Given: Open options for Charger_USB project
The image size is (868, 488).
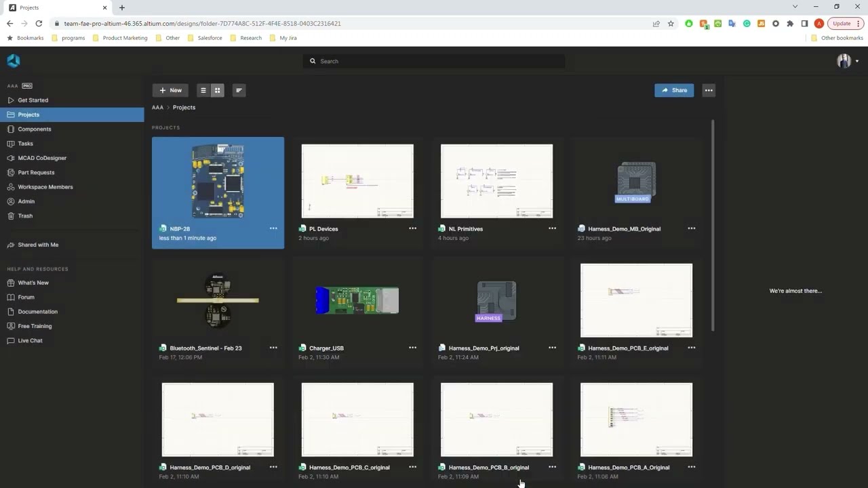Looking at the screenshot, I should pos(412,348).
